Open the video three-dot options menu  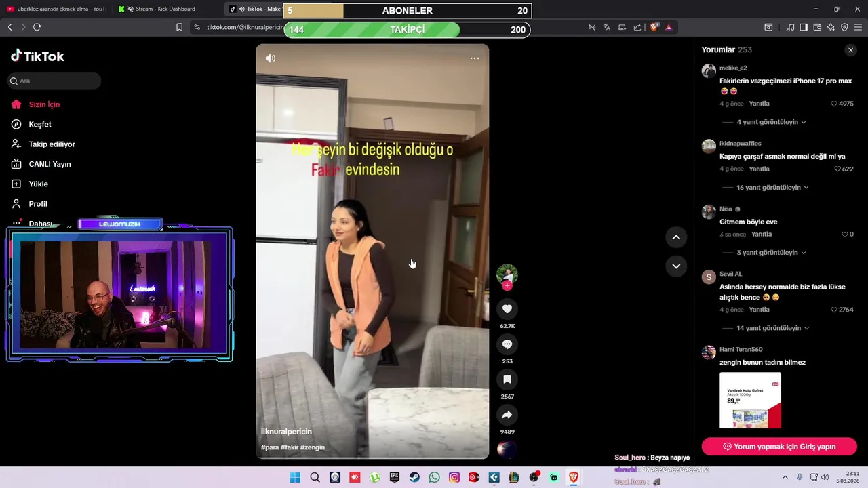475,58
